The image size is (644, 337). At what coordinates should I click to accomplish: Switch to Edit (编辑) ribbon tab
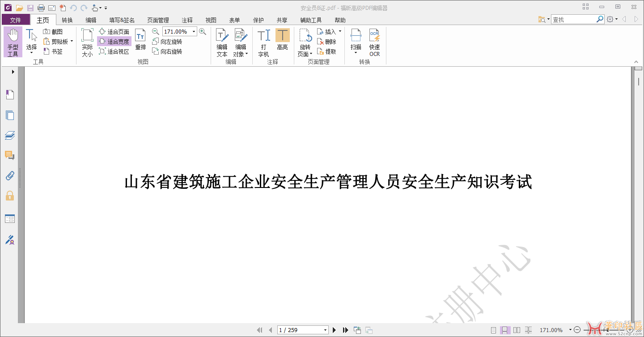tap(91, 20)
